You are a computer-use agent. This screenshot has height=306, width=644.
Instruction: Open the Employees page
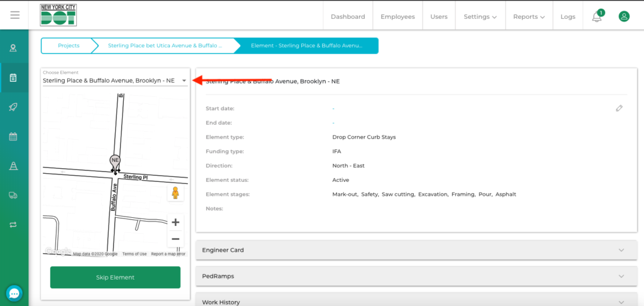(x=397, y=17)
